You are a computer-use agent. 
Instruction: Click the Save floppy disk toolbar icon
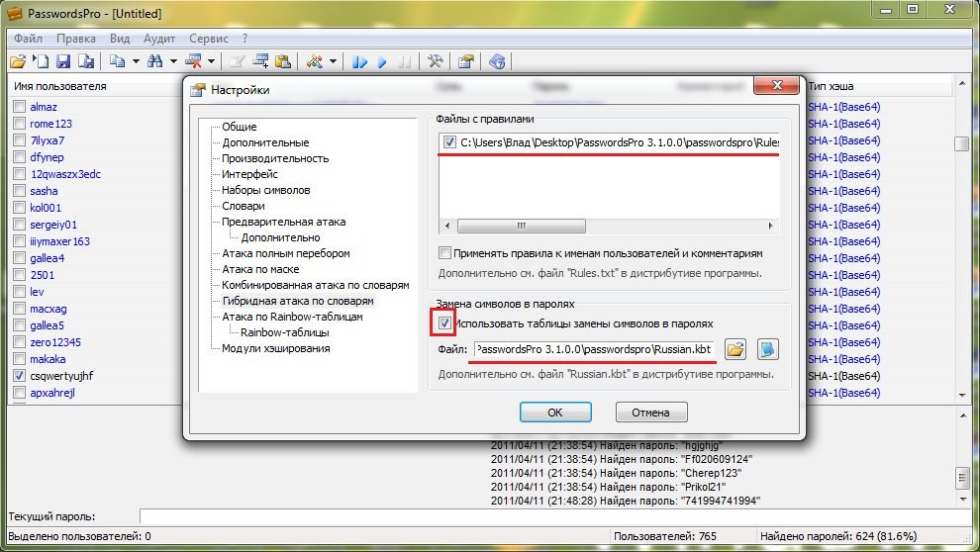62,61
